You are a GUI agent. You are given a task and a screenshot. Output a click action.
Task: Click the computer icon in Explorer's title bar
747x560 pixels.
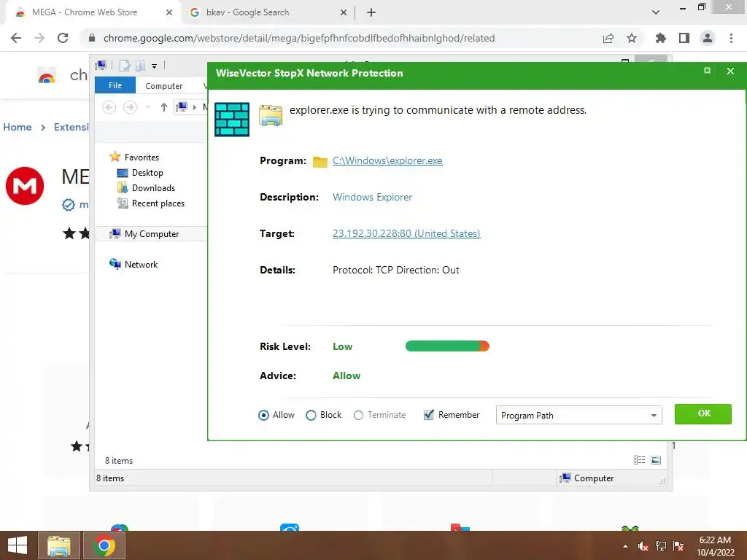[x=101, y=65]
